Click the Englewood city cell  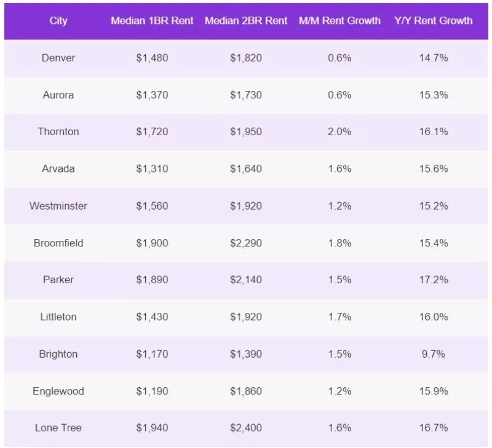tap(58, 391)
